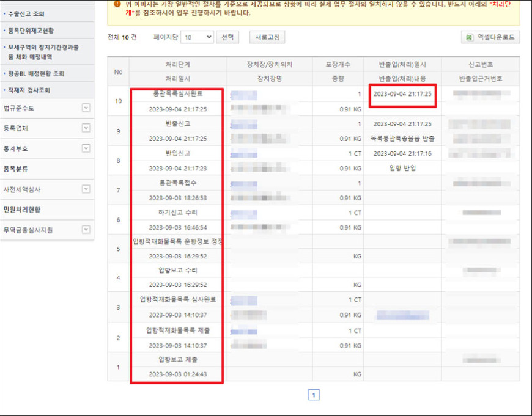Viewport: 532px width, 416px height.
Task: Click the orange warning icon in the notice
Action: point(117,3)
